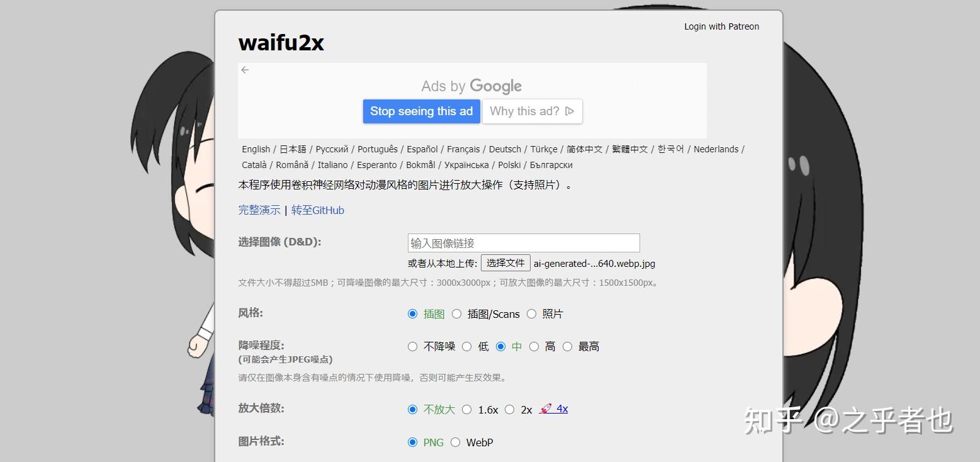Select WebP image format
The width and height of the screenshot is (980, 462).
456,442
